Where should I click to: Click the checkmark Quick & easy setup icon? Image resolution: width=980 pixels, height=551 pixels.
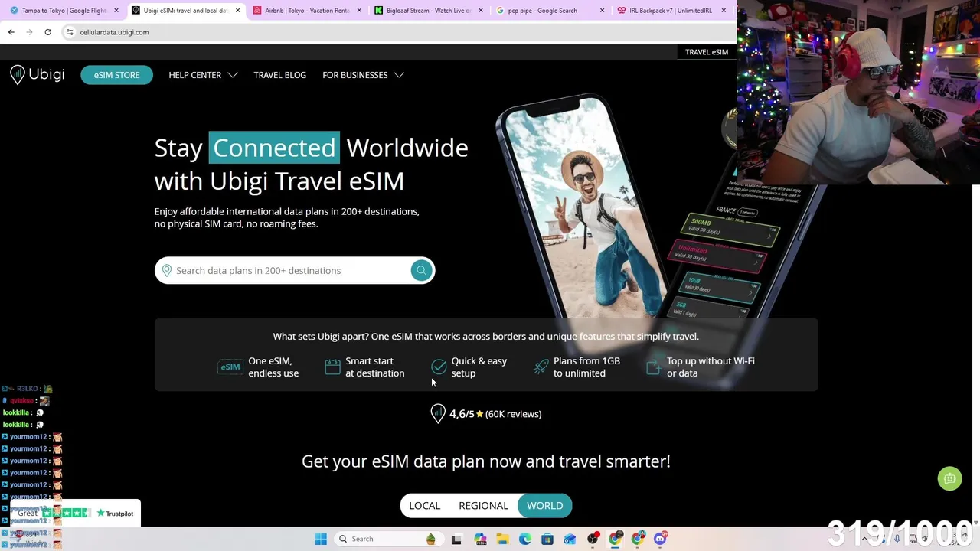click(439, 367)
